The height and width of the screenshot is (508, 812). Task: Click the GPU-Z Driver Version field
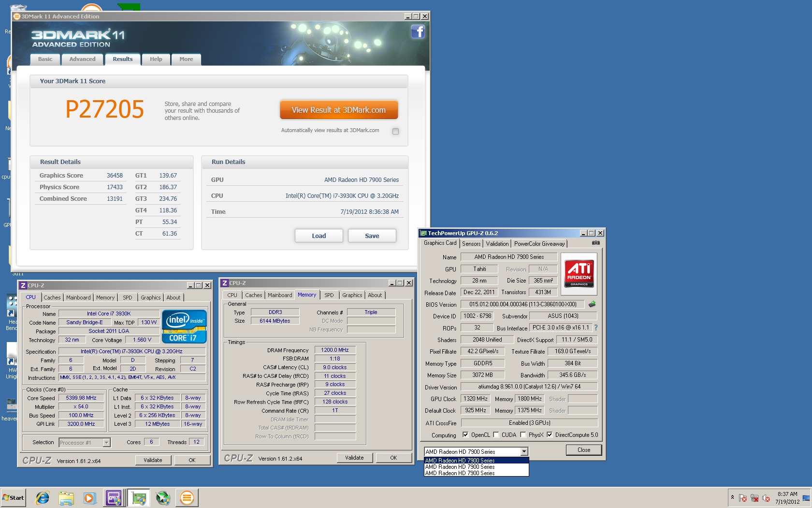[x=529, y=387]
